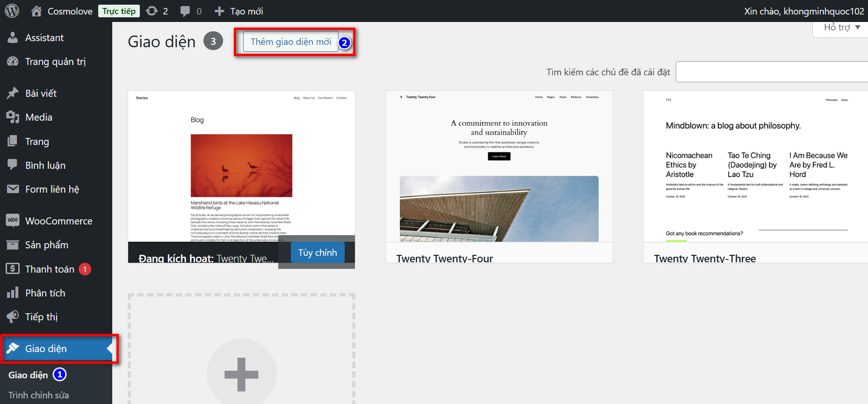Viewport: 868px width, 404px height.
Task: Select the Twenty Twenty-Three theme thumbnail
Action: [756, 166]
